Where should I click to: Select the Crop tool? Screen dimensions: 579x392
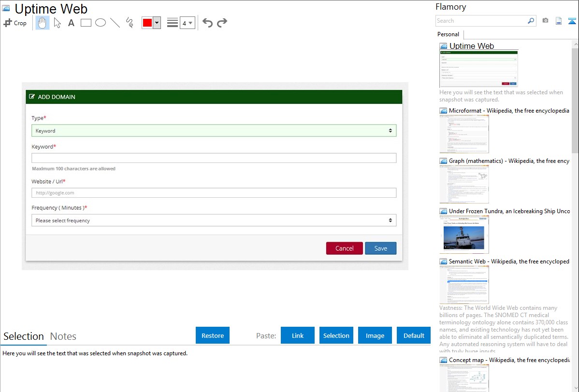pyautogui.click(x=15, y=23)
